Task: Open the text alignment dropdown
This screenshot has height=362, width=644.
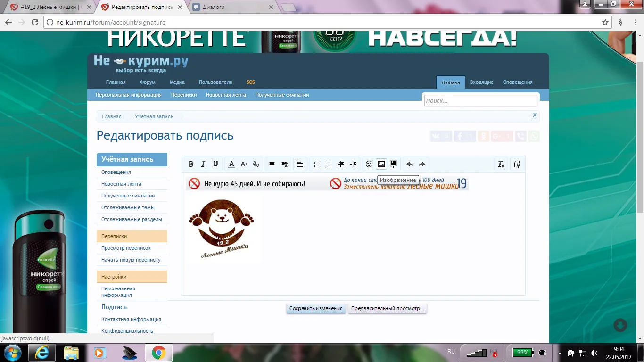Action: pyautogui.click(x=300, y=164)
